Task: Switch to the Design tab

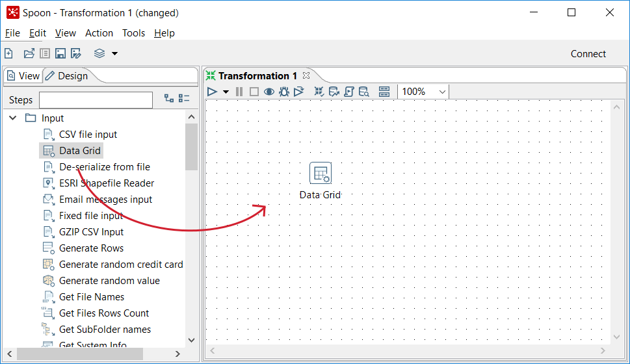Action: pyautogui.click(x=67, y=75)
